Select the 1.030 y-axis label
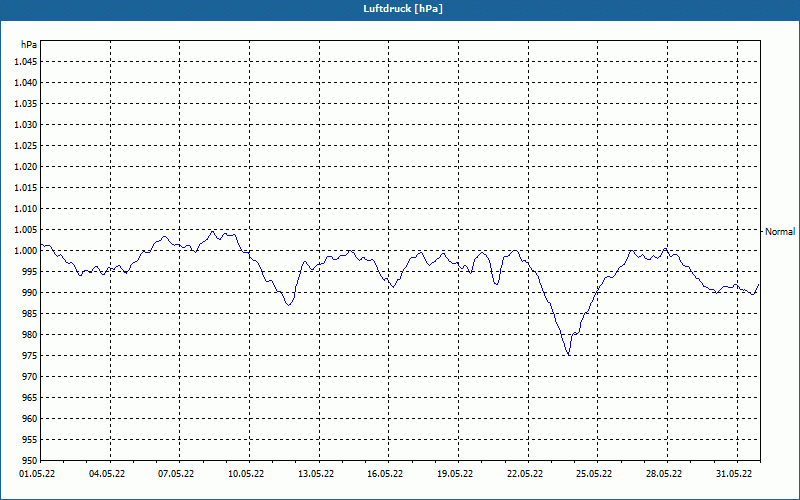Screen dimensions: 800x500 pyautogui.click(x=26, y=124)
